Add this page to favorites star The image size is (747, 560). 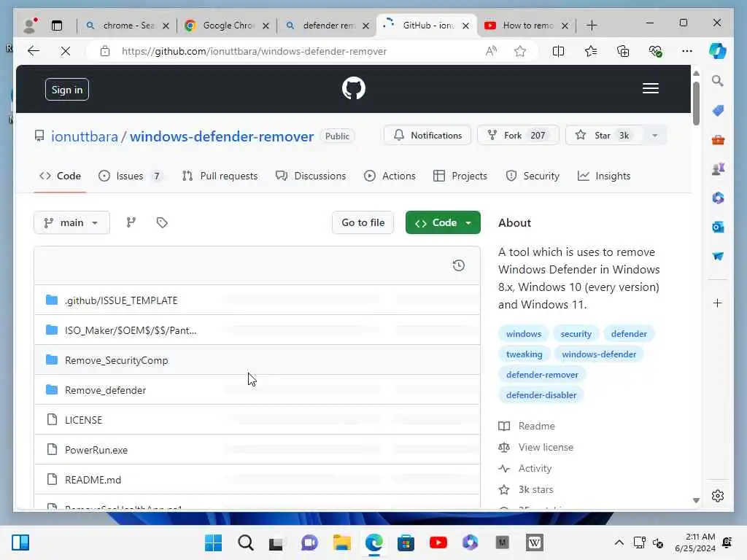pyautogui.click(x=520, y=51)
